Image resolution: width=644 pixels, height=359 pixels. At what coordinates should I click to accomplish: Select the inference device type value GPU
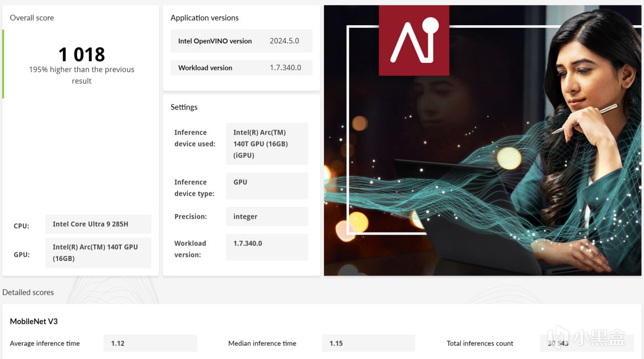click(267, 186)
